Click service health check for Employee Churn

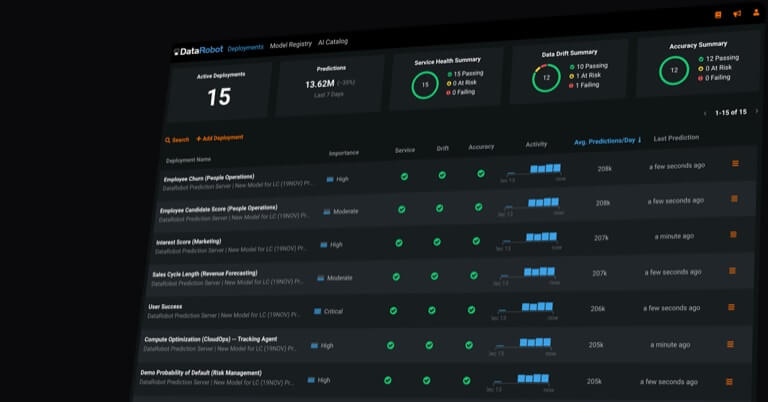click(404, 176)
